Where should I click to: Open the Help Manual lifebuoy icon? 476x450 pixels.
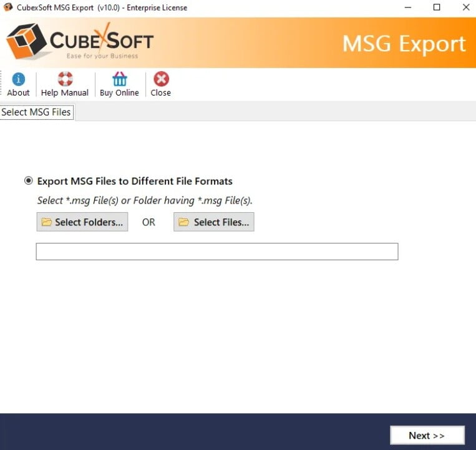tap(65, 79)
